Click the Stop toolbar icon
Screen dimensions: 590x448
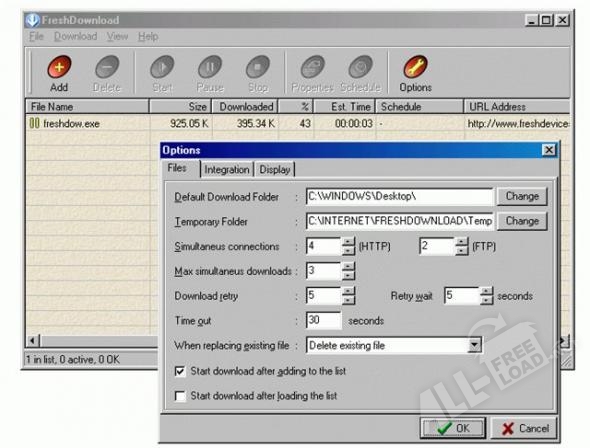click(258, 67)
